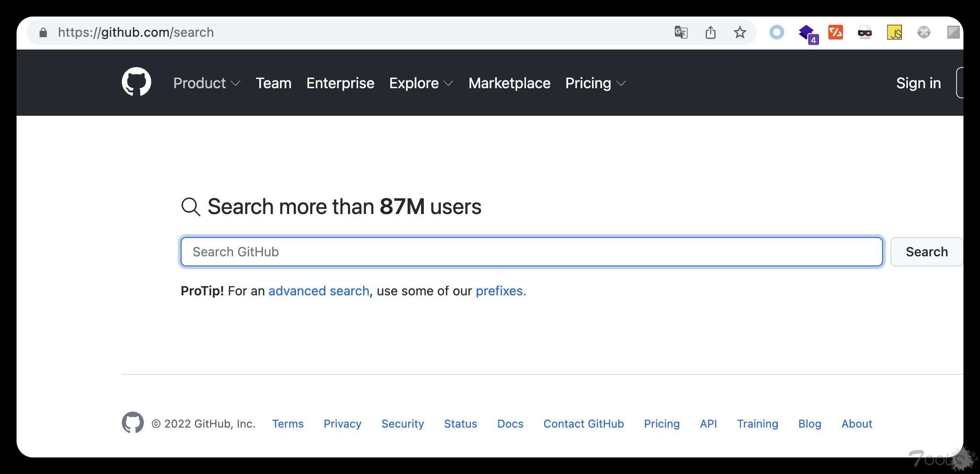Open the Team page
The height and width of the screenshot is (474, 980).
[273, 83]
